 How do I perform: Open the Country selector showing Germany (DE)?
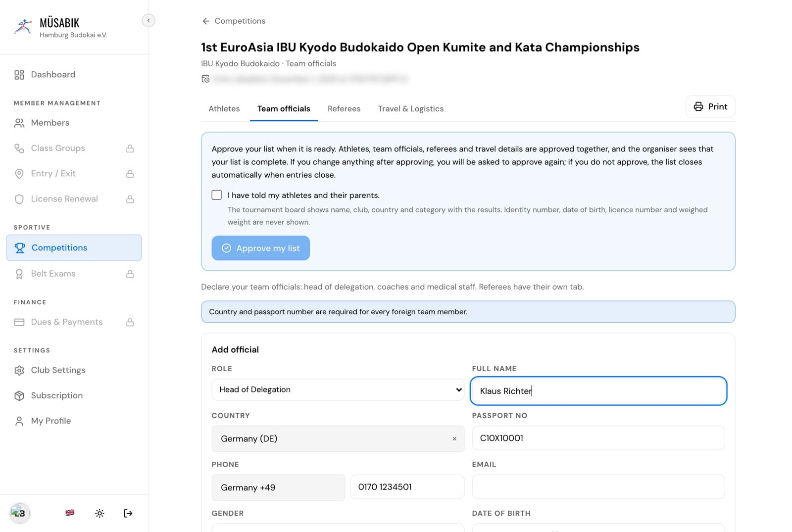(338, 439)
